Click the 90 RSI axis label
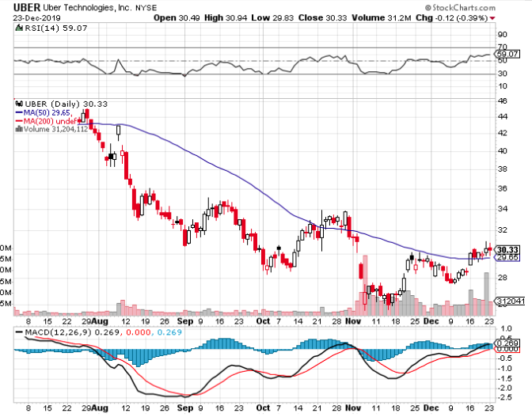Image resolution: width=532 pixels, height=417 pixels. pos(503,35)
